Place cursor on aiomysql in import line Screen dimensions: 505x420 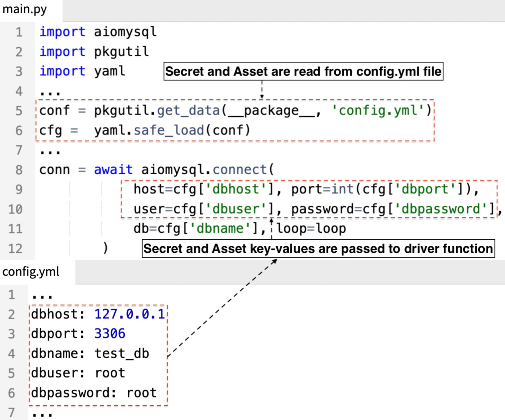[x=125, y=32]
